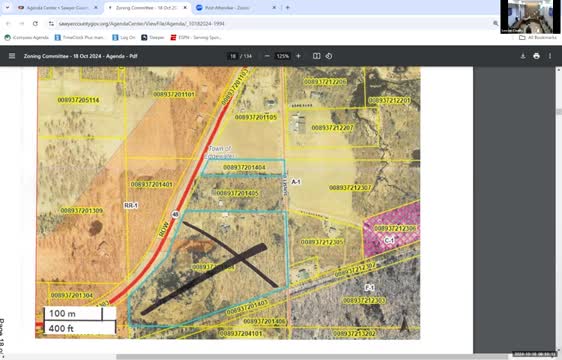Print the PDF document
Image resolution: width=562 pixels, height=360 pixels.
click(x=536, y=56)
